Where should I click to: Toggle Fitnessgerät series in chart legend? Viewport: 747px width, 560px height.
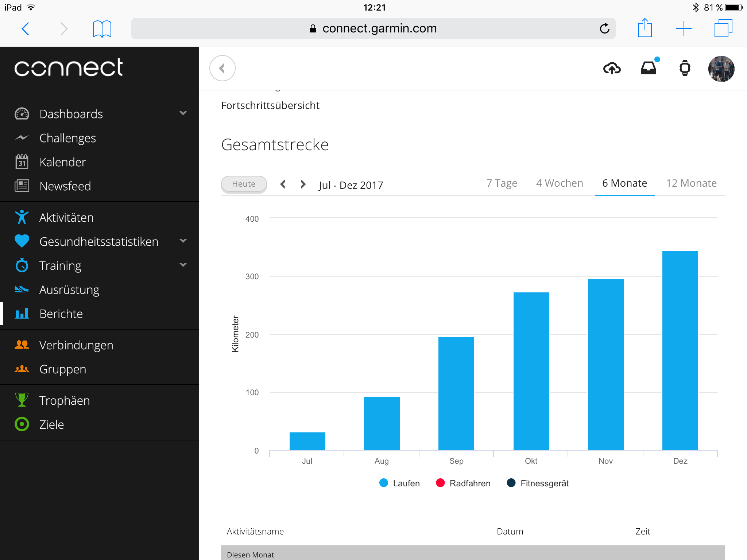point(538,483)
